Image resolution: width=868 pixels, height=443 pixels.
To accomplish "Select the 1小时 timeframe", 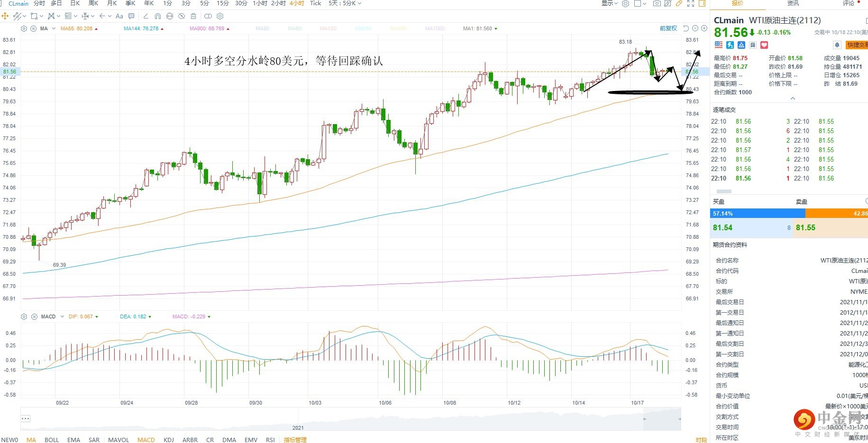I will tap(260, 3).
